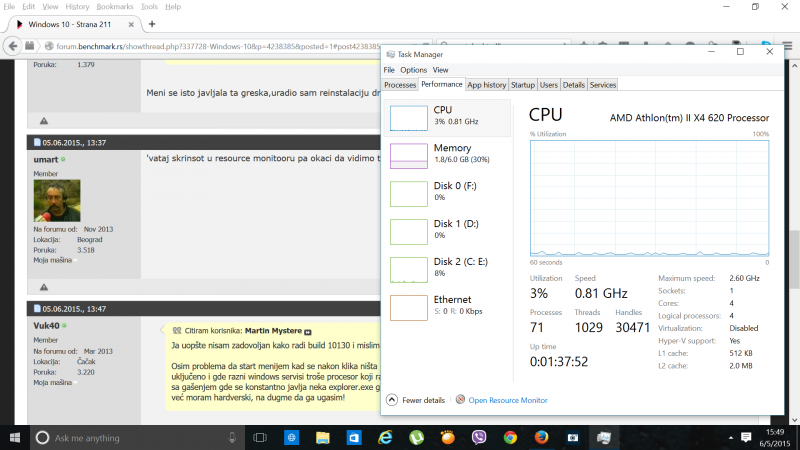Click the Firefox address bar URL
This screenshot has width=800, height=450.
[218, 46]
